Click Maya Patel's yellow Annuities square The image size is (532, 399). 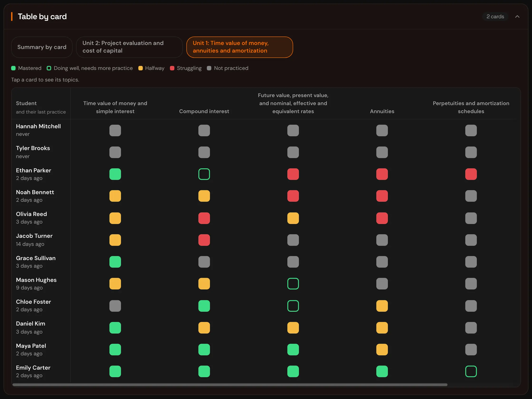[x=382, y=350]
